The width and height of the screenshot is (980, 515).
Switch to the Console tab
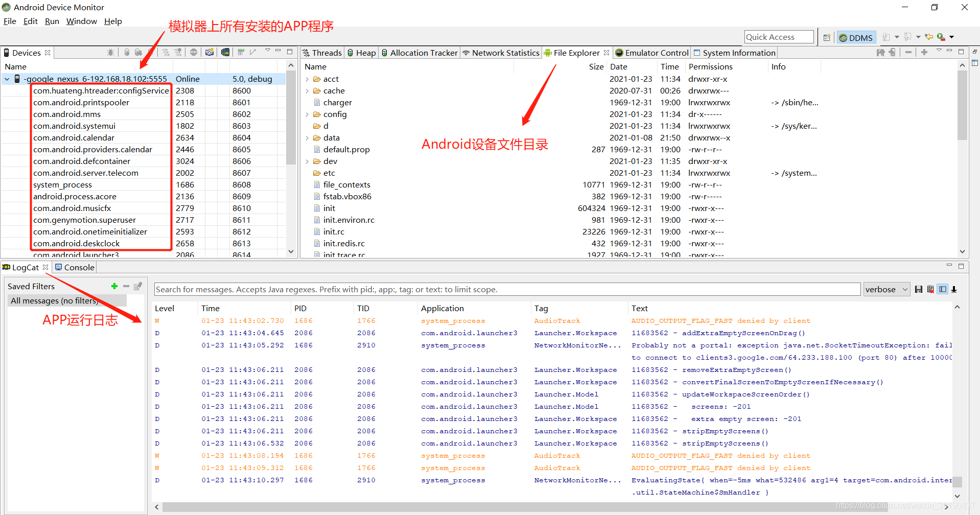click(x=75, y=267)
